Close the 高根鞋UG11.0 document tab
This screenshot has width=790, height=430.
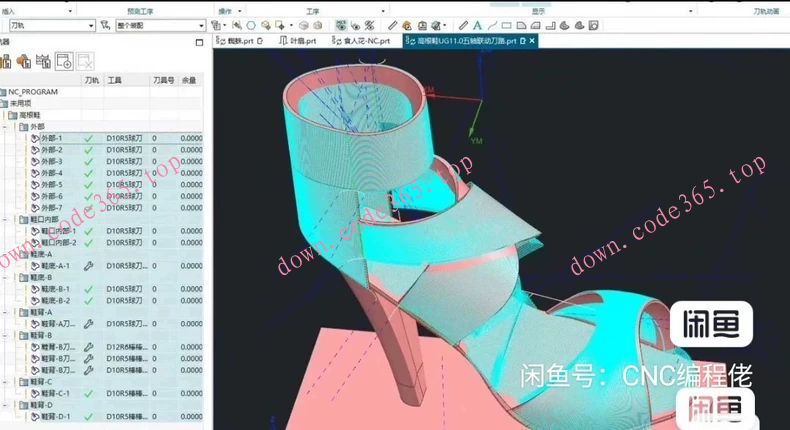pos(532,41)
